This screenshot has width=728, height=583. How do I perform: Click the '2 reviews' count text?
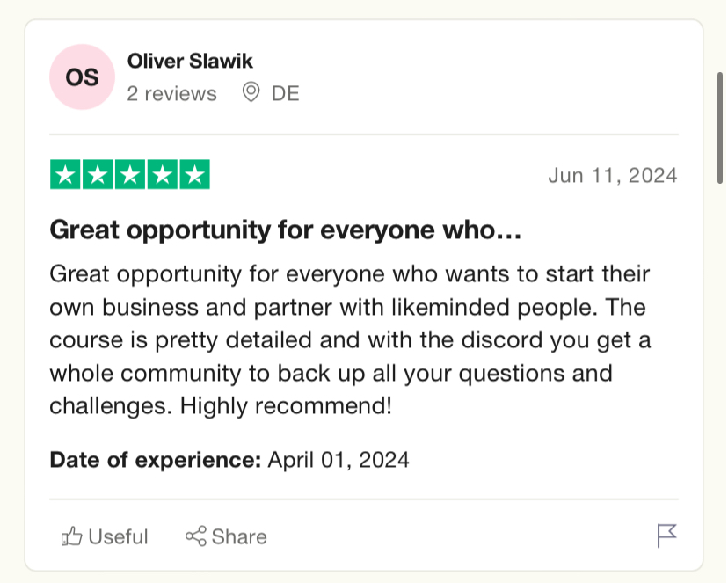click(x=171, y=94)
